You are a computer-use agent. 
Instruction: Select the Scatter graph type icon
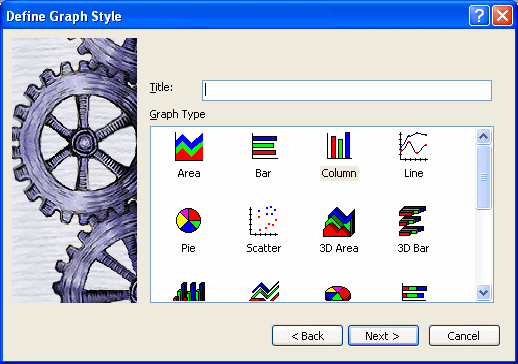tap(263, 221)
